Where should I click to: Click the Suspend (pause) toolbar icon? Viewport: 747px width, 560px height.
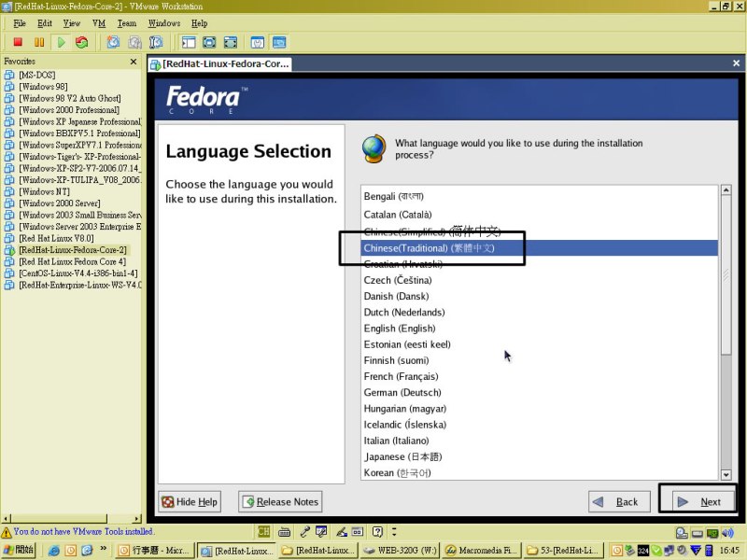tap(39, 42)
